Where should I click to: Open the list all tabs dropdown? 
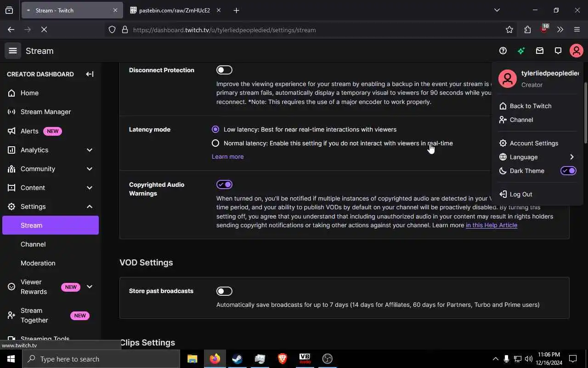point(497,10)
